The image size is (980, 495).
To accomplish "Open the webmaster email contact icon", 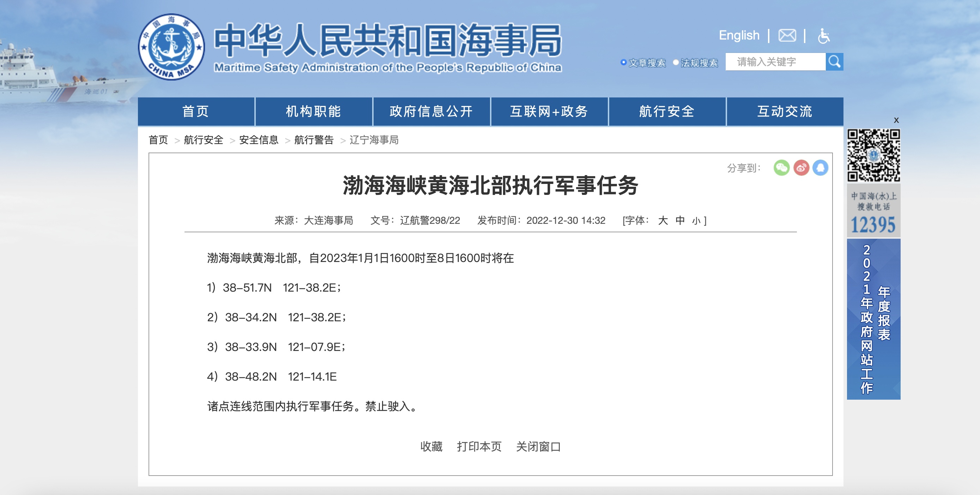I will pos(787,36).
